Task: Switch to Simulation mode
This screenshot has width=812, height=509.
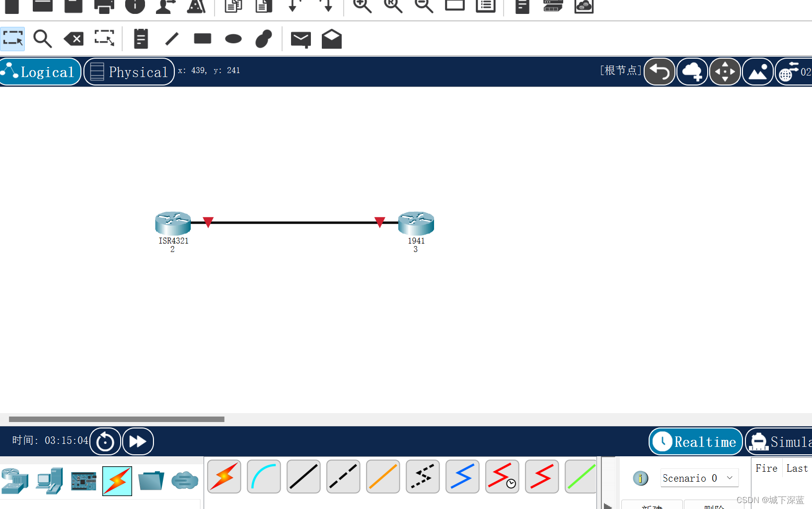Action: coord(779,441)
